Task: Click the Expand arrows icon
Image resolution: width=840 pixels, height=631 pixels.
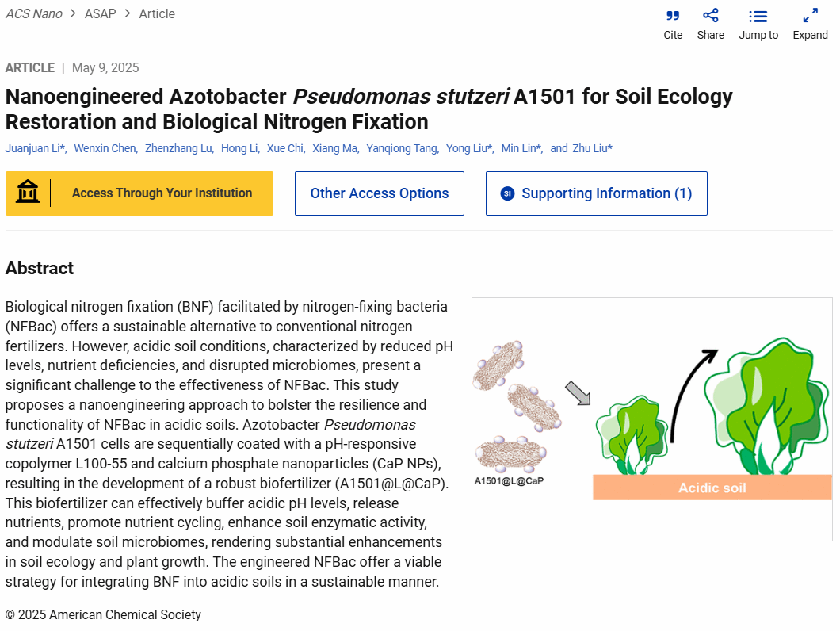Action: point(810,16)
